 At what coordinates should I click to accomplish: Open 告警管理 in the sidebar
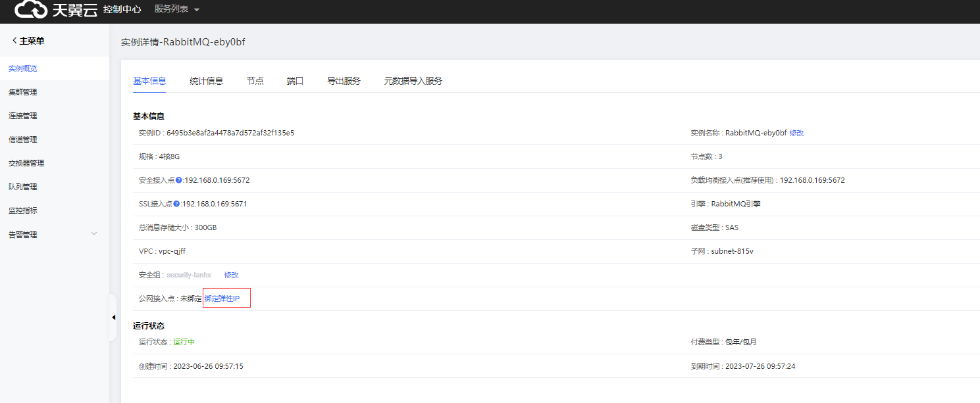(22, 235)
